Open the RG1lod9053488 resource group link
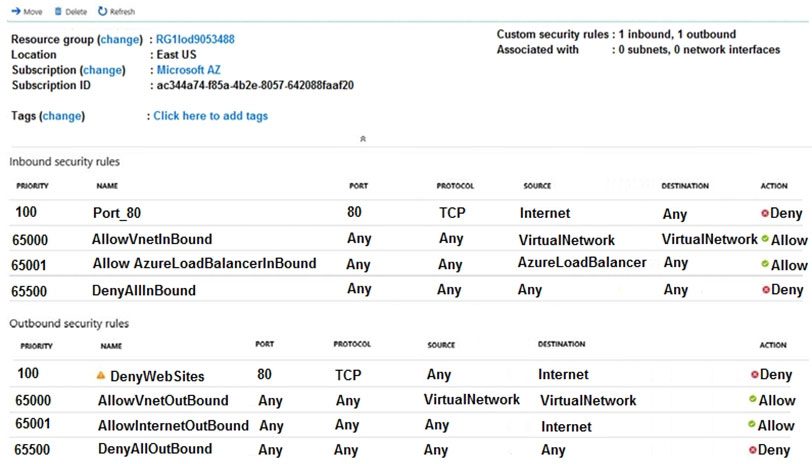Screen dimensions: 812x464 (x=195, y=39)
